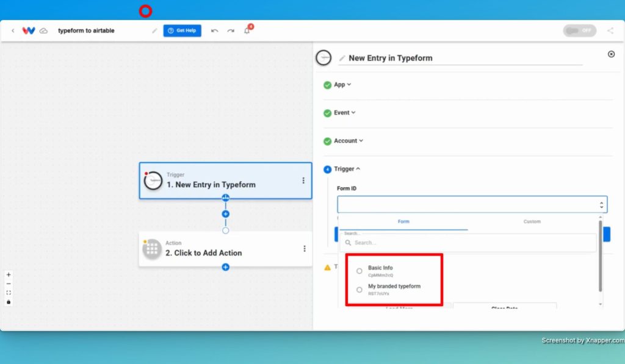Open three-dot menu on Typeform trigger step
Viewport: 625px width, 364px height.
tap(303, 180)
